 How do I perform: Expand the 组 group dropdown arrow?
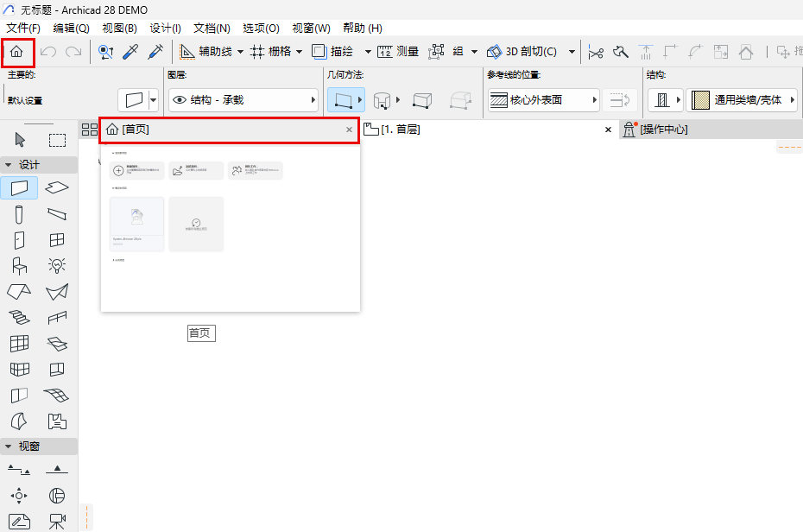(473, 52)
